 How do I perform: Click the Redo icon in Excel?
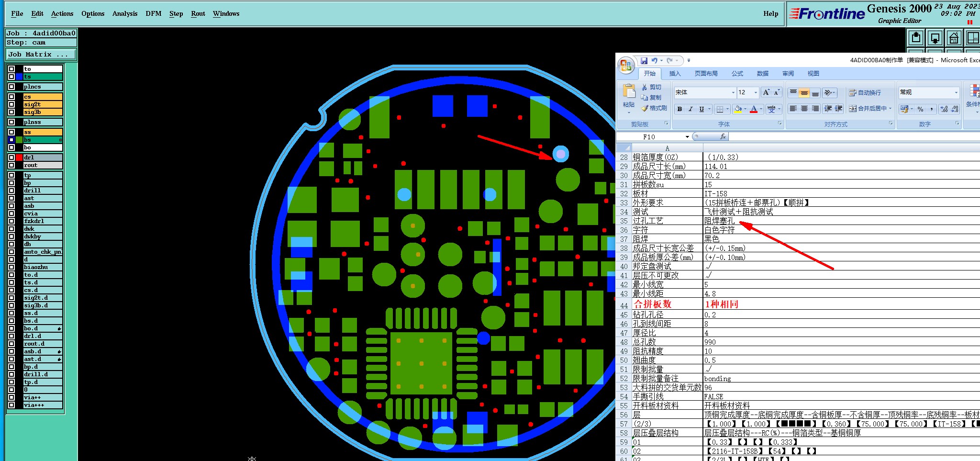tap(669, 60)
